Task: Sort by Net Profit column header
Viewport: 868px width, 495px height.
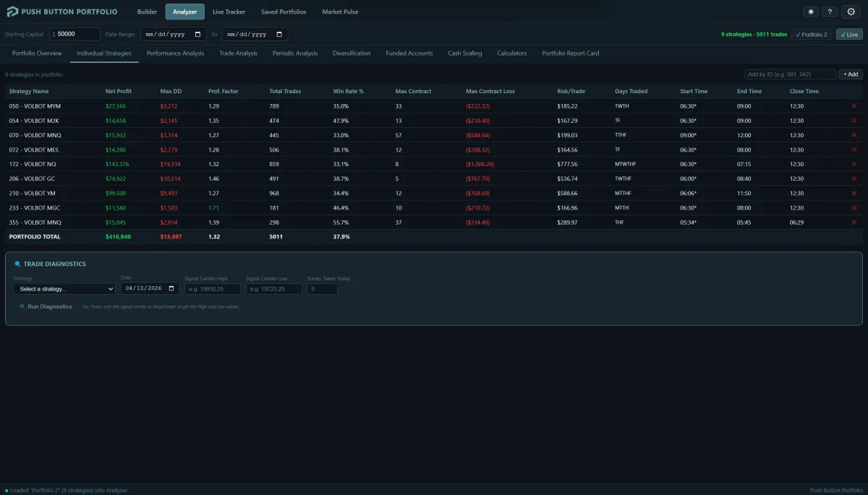Action: click(x=119, y=92)
